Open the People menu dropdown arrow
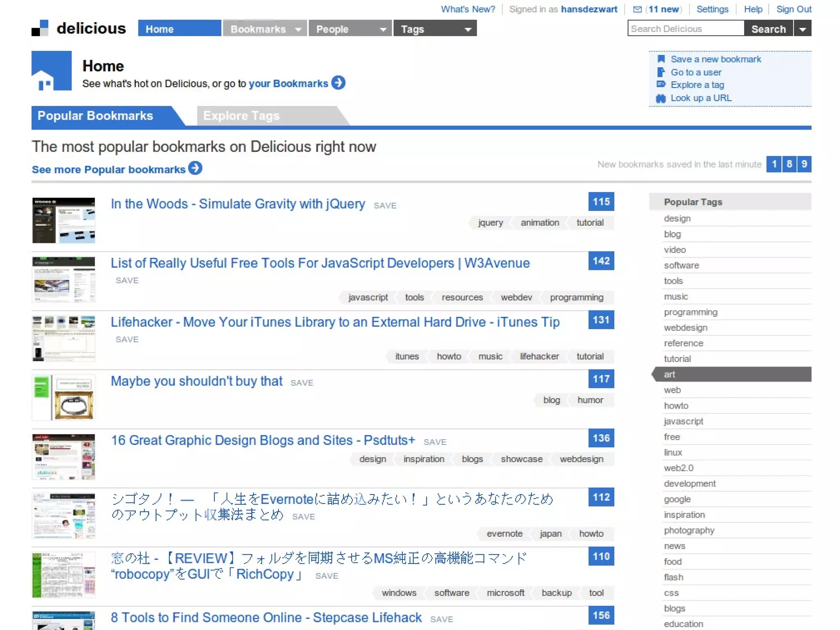This screenshot has width=840, height=630. click(383, 30)
